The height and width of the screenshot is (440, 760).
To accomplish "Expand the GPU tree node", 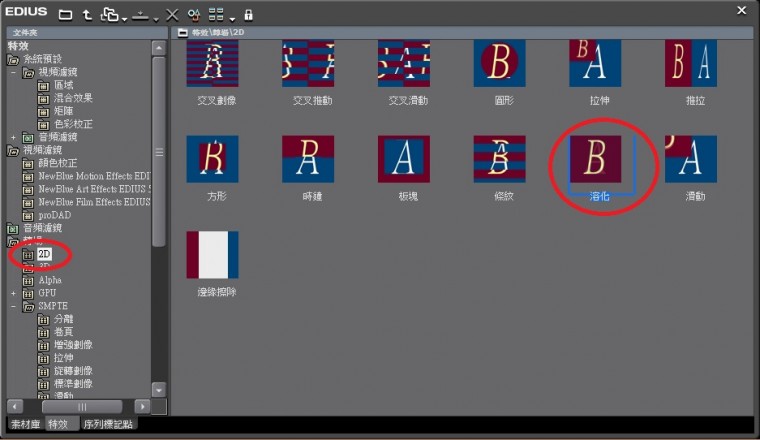I will 14,293.
